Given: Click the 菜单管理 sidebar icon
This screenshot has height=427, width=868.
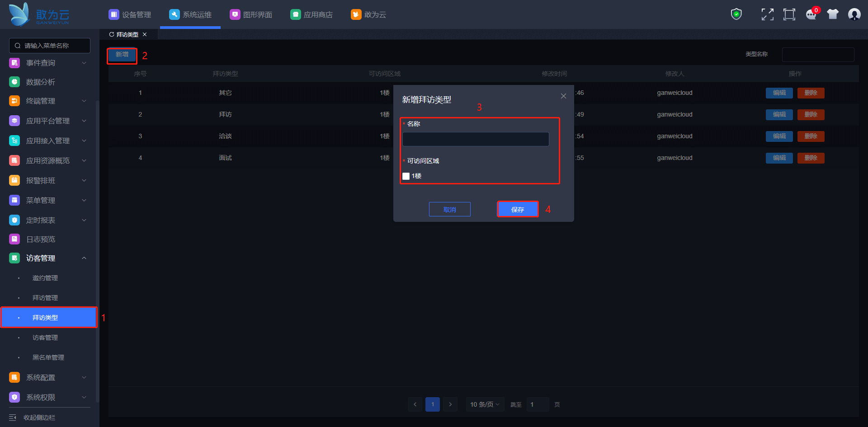Looking at the screenshot, I should point(14,200).
